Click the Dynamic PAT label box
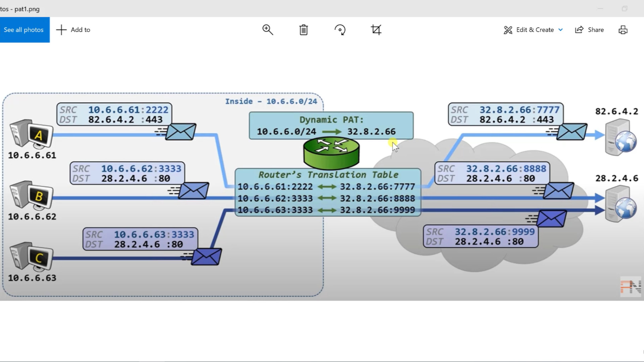The width and height of the screenshot is (644, 362). (331, 125)
